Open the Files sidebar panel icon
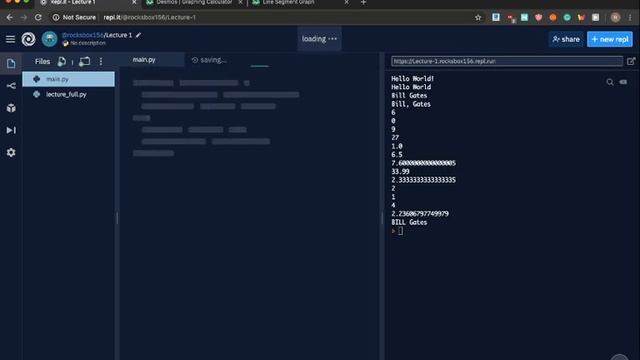 pos(11,63)
